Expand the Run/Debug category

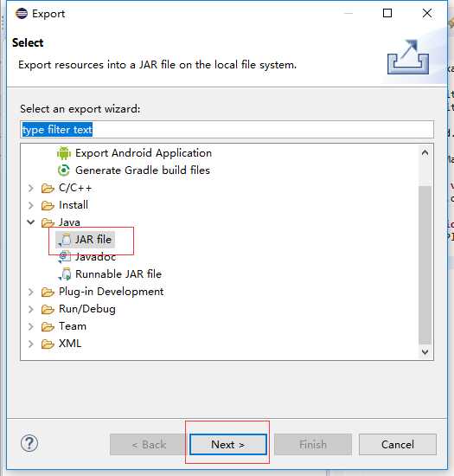tap(30, 309)
